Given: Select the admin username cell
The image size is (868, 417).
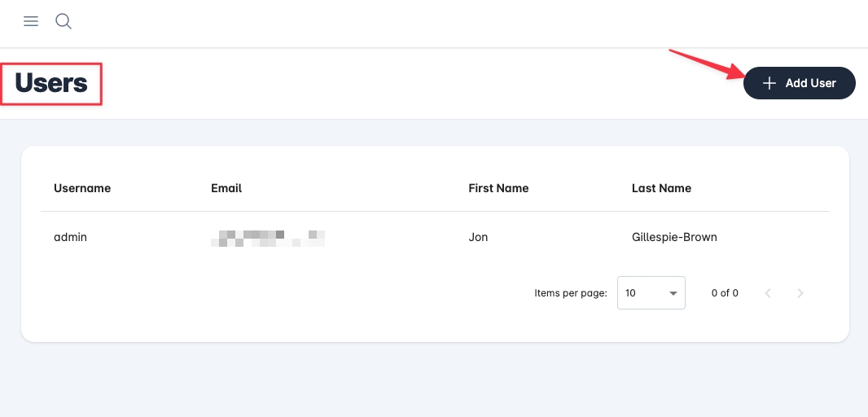Looking at the screenshot, I should point(70,238).
